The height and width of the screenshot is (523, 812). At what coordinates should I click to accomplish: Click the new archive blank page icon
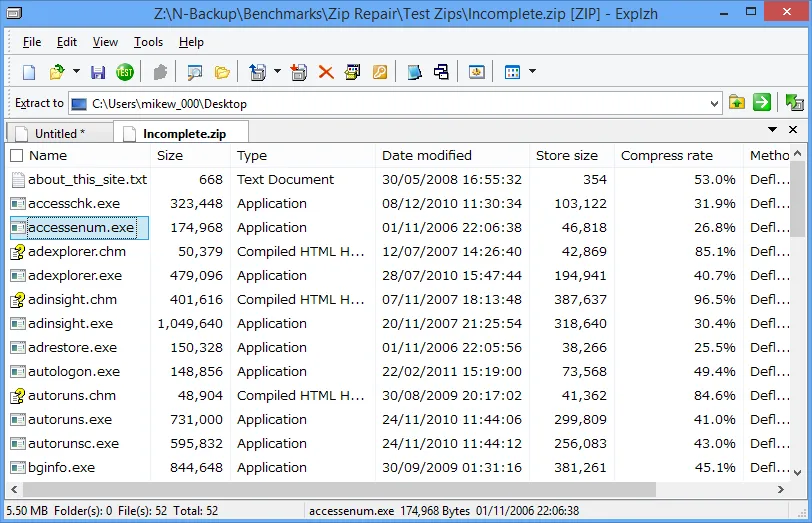pos(29,72)
